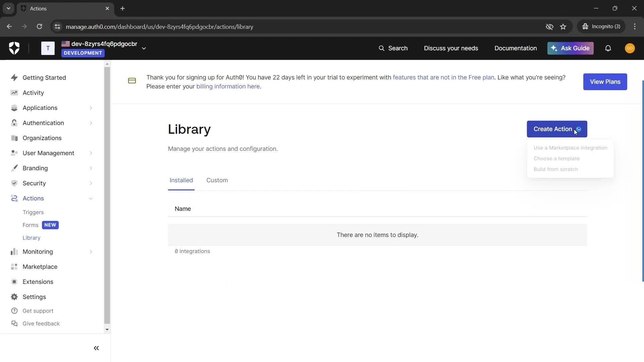644x362 pixels.
Task: Choose Use a Marketplace Integration
Action: pyautogui.click(x=570, y=148)
